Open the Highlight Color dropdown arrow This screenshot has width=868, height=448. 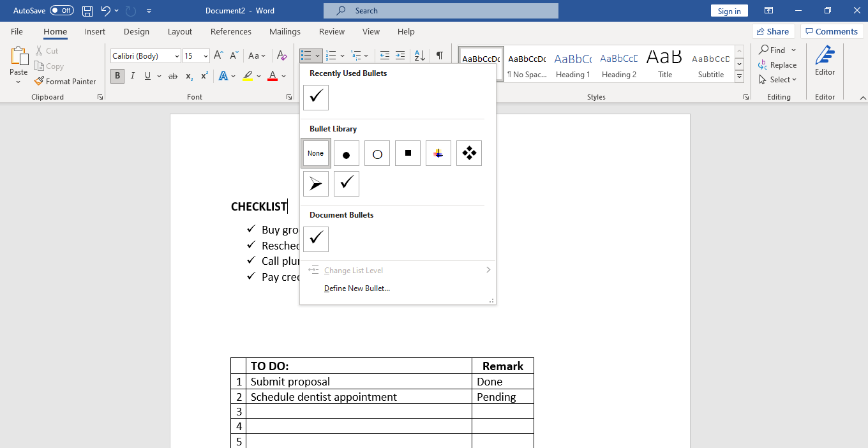point(258,76)
